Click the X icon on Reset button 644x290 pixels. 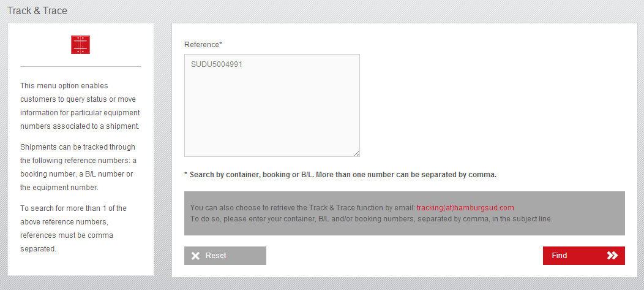coord(195,256)
